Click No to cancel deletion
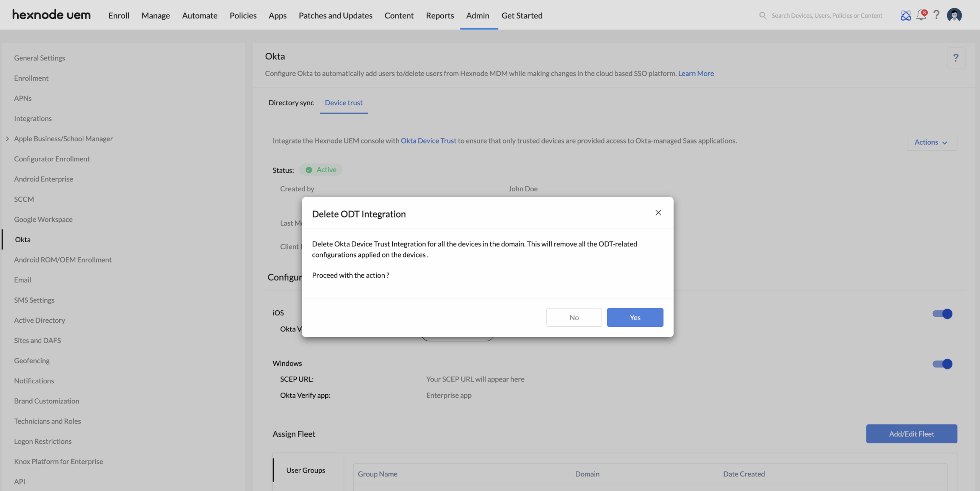Screen dimensions: 980x491 pos(573,317)
